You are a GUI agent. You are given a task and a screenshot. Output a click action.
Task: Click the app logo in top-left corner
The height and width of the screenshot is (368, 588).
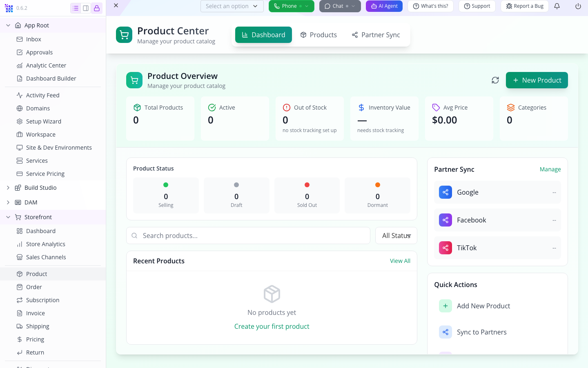tap(9, 8)
